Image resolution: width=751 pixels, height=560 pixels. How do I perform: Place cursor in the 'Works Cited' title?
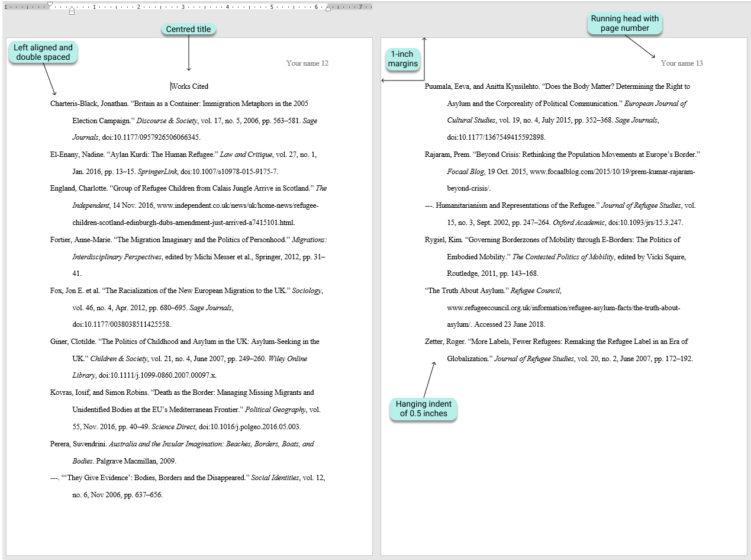[189, 86]
